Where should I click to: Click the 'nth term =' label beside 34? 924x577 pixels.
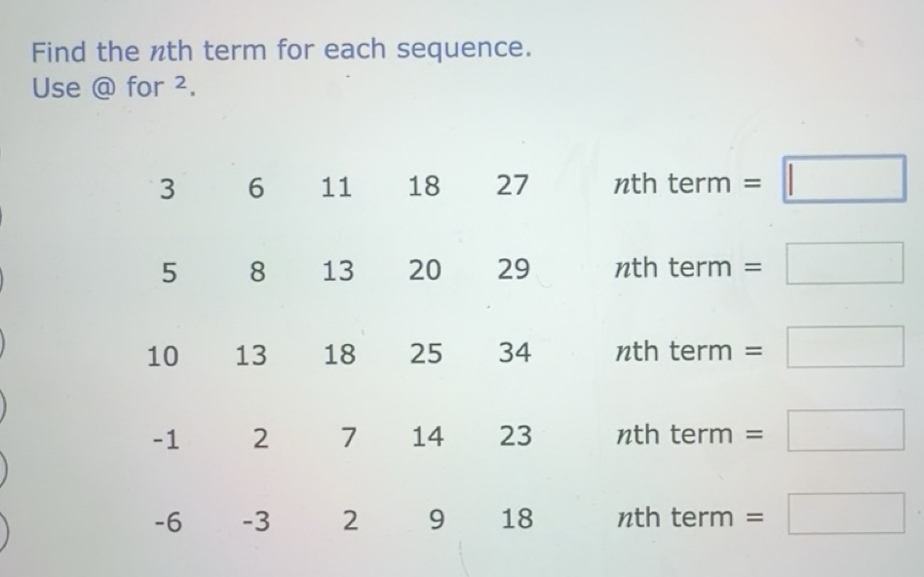click(x=686, y=351)
